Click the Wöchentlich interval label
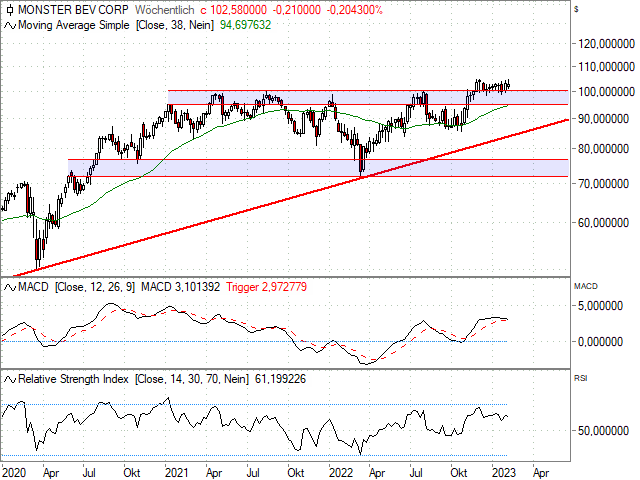 click(164, 9)
